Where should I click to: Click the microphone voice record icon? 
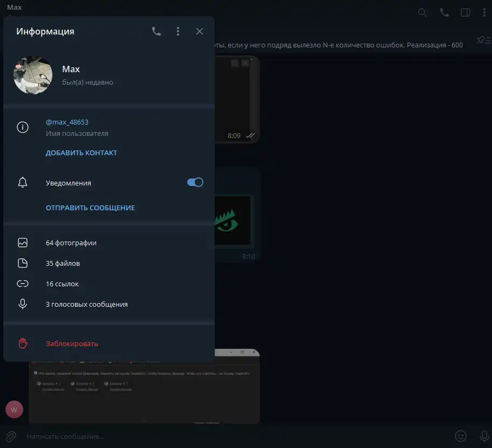(x=484, y=436)
